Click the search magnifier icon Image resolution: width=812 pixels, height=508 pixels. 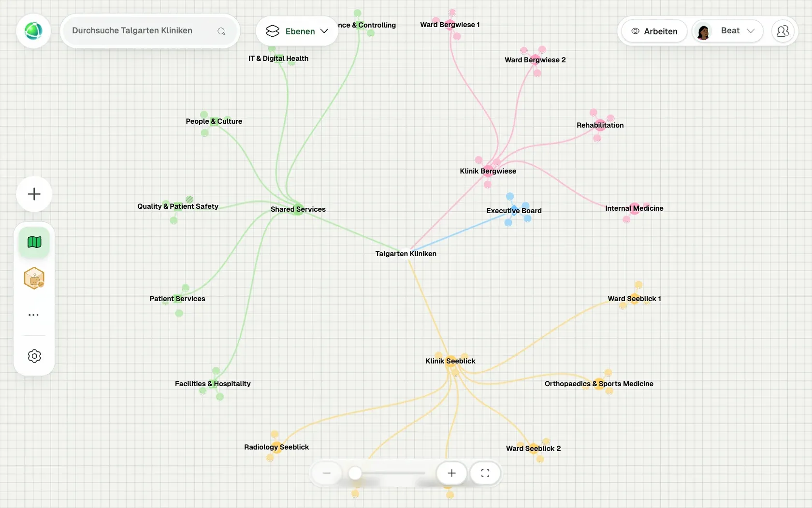click(x=221, y=31)
